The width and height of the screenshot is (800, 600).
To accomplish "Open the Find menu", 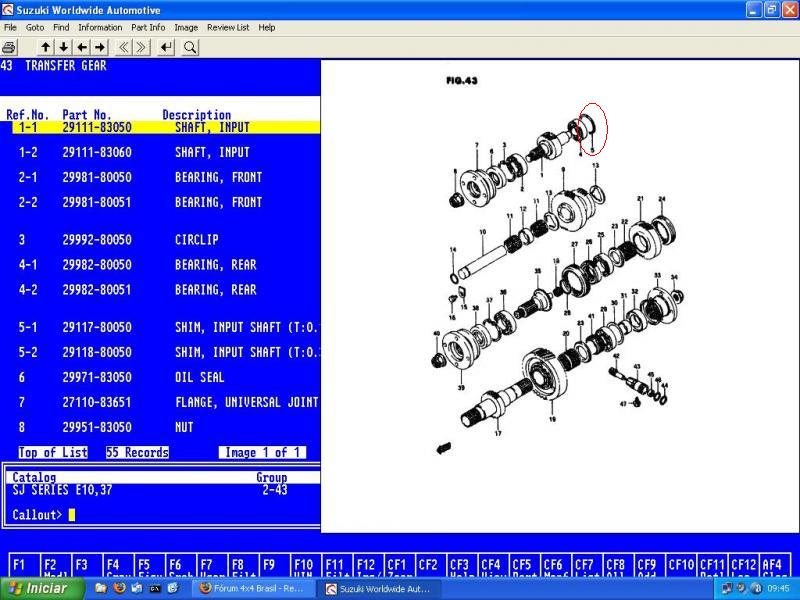I will tap(61, 28).
